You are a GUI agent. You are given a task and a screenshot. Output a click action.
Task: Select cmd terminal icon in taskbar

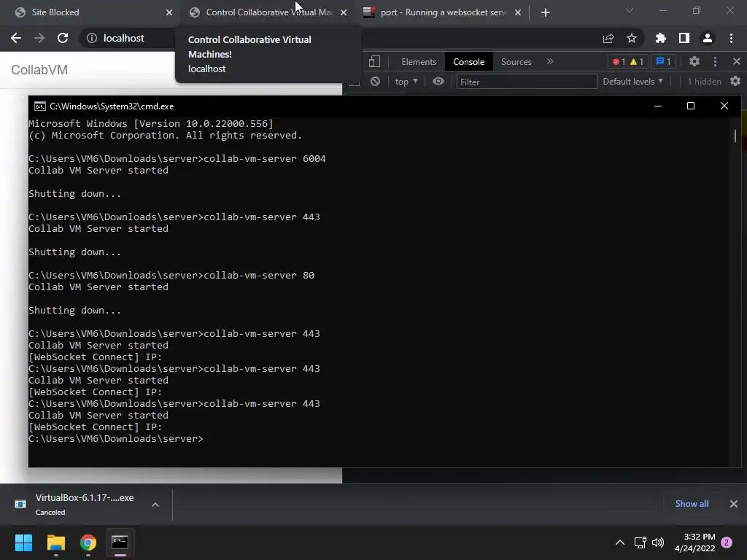(x=120, y=542)
